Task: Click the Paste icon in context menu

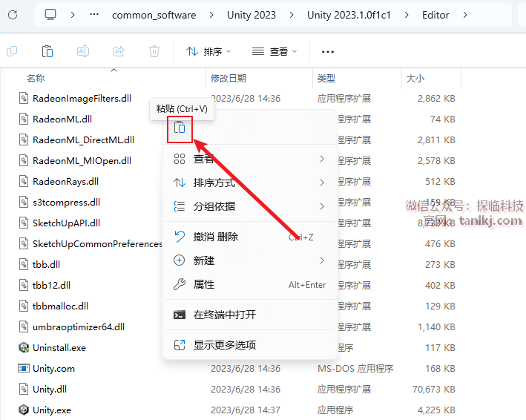Action: click(180, 128)
